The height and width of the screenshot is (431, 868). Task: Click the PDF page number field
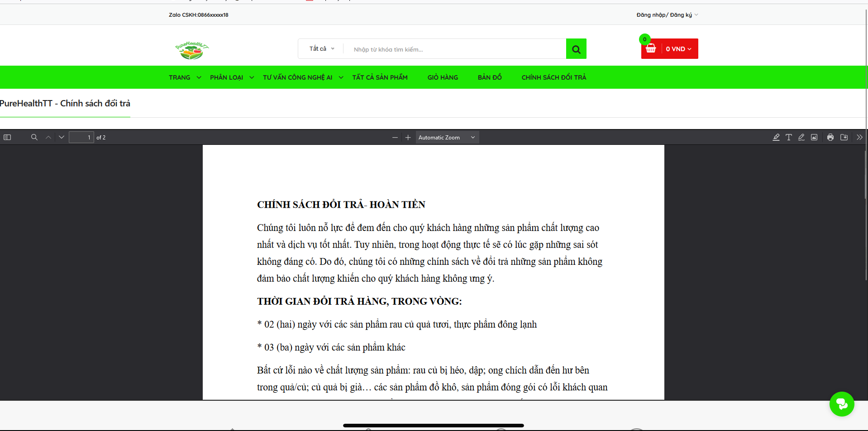tap(81, 137)
